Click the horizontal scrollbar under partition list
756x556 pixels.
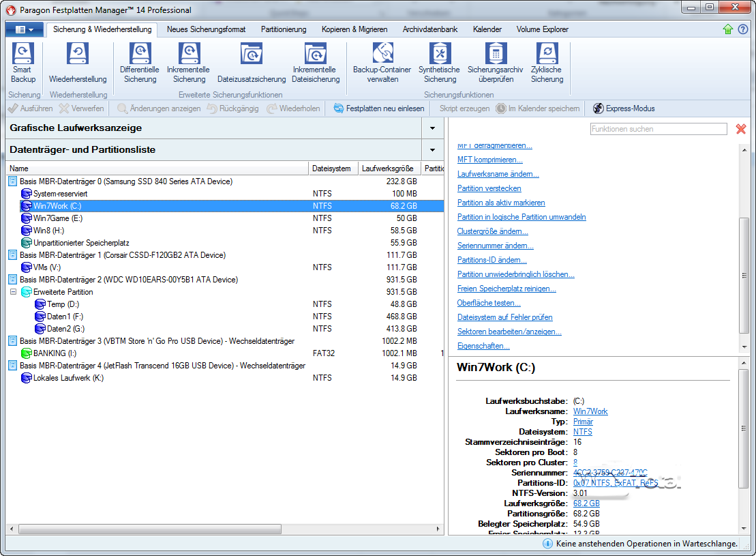pyautogui.click(x=150, y=529)
